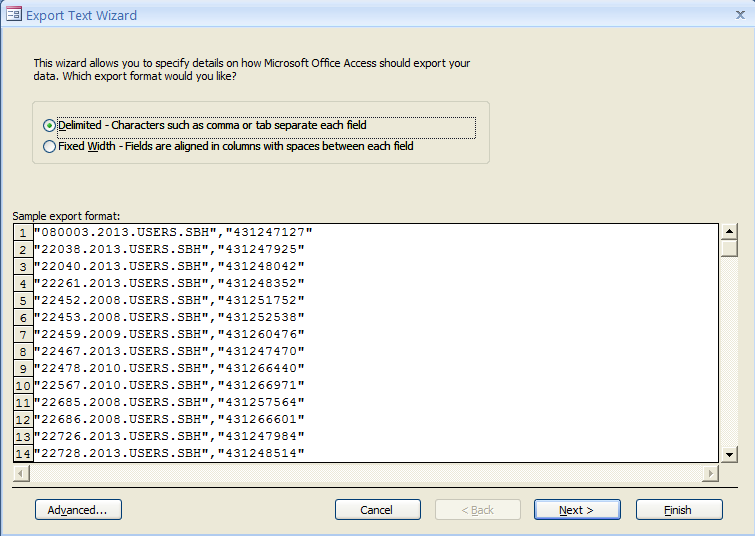
Task: Select the Delimited export format option
Action: click(49, 126)
